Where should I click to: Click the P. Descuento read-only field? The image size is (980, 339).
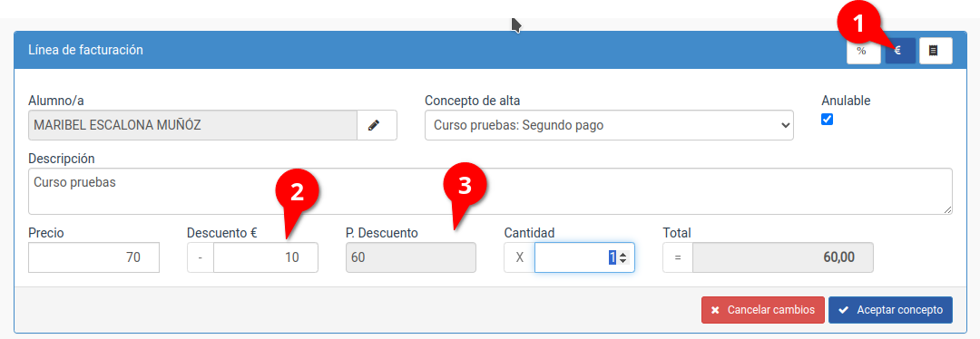click(x=411, y=257)
